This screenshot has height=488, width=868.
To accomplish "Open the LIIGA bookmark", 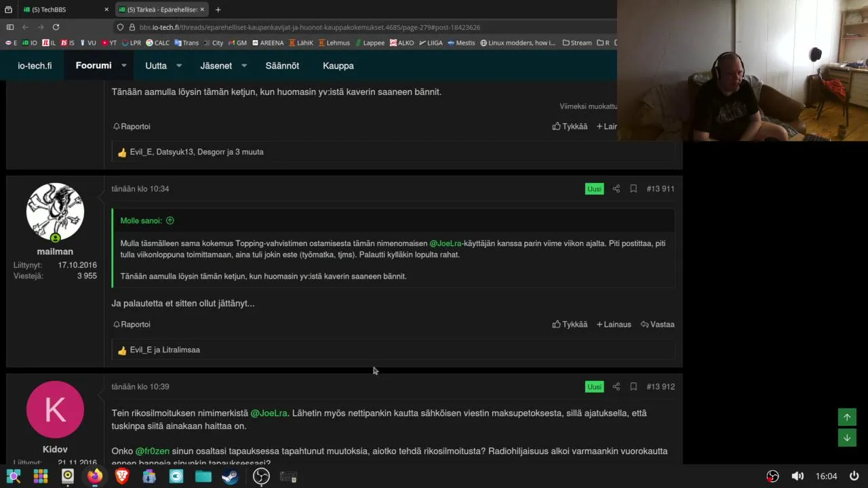I will click(431, 43).
